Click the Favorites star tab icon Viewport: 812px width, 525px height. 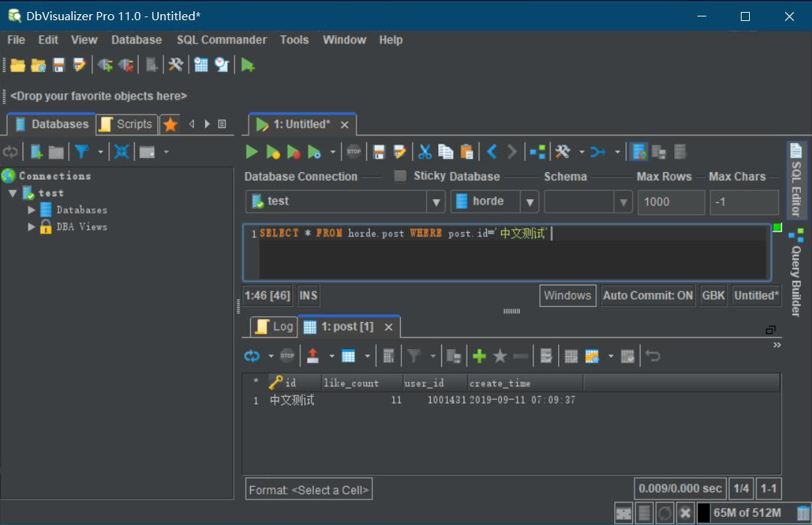coord(170,124)
